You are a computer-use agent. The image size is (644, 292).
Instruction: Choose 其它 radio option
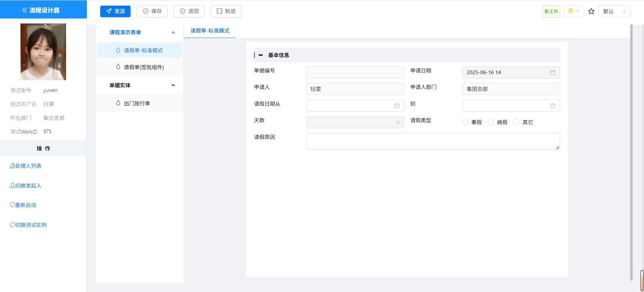[517, 122]
